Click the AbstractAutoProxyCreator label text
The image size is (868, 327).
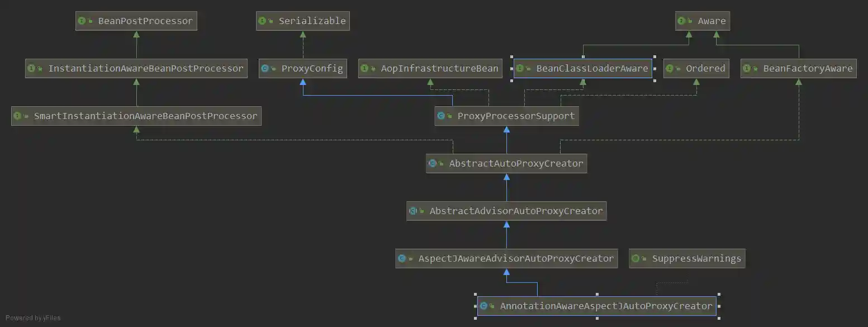516,164
